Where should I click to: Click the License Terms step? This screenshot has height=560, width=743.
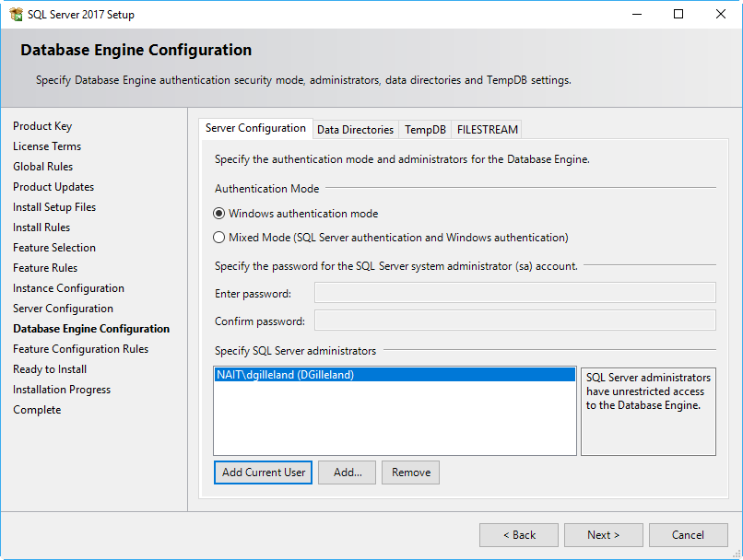tap(47, 146)
